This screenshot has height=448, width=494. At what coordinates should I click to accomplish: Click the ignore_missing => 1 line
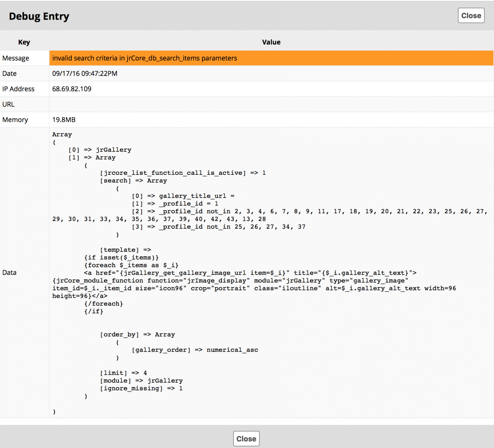coord(141,389)
